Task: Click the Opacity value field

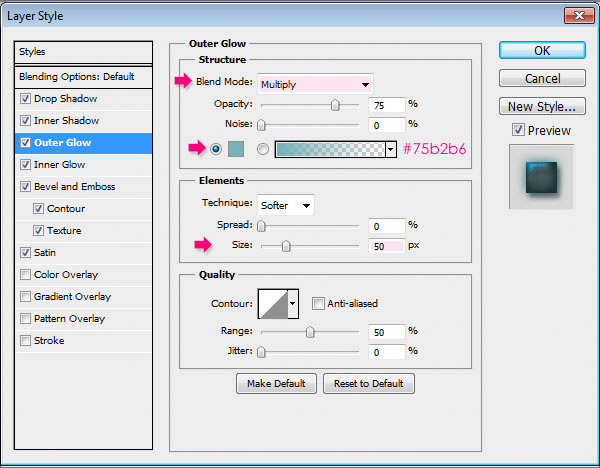Action: click(x=386, y=105)
